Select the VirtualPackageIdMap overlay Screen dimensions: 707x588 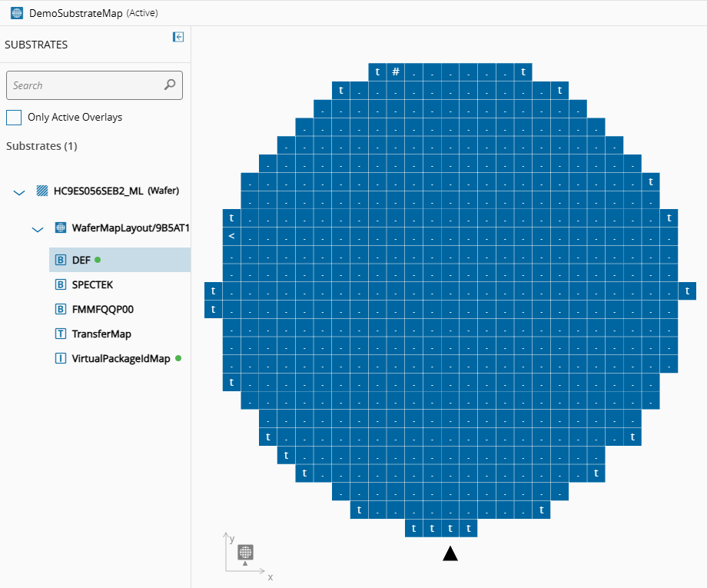coord(120,358)
